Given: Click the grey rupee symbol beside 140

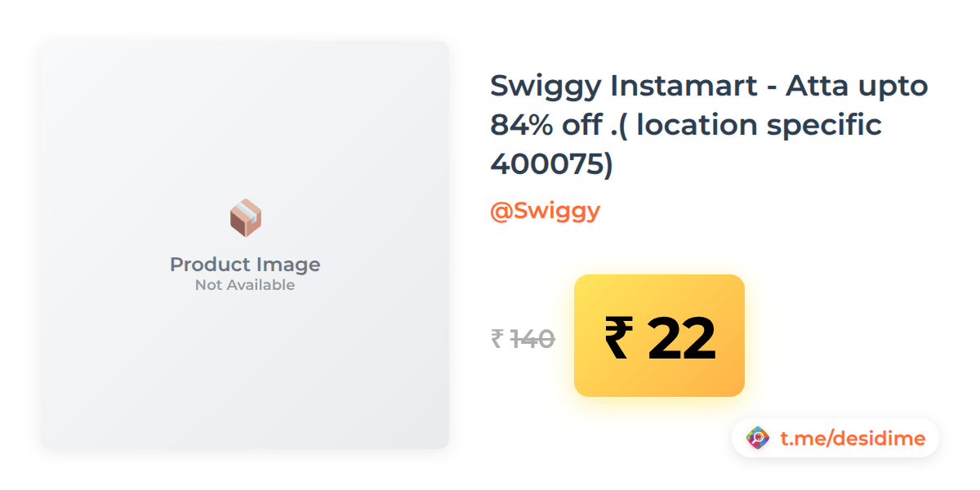Looking at the screenshot, I should tap(497, 338).
